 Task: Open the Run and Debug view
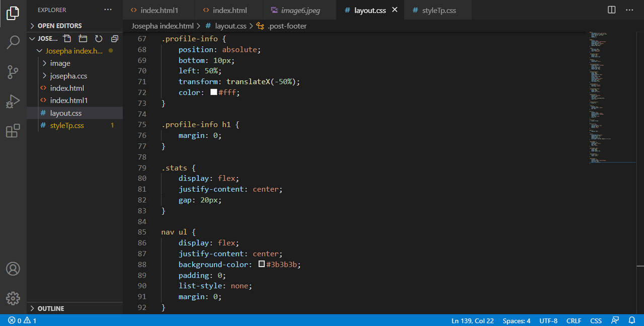coord(13,102)
